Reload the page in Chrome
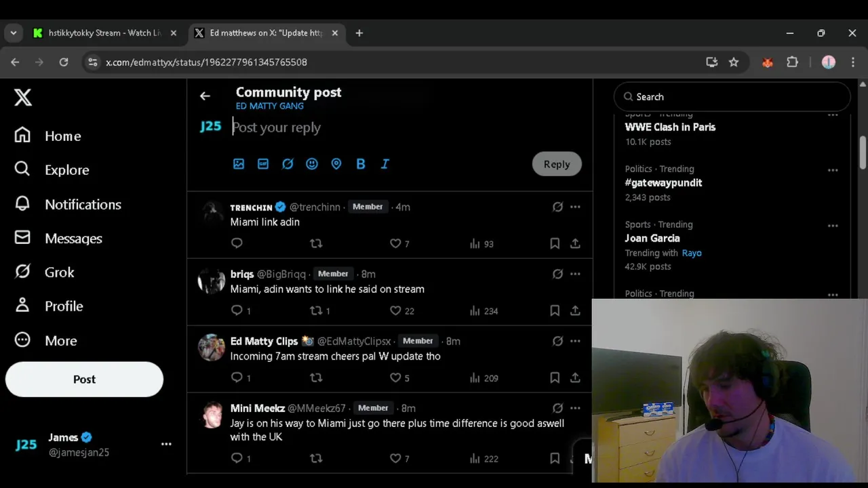The image size is (868, 488). pos(64,62)
